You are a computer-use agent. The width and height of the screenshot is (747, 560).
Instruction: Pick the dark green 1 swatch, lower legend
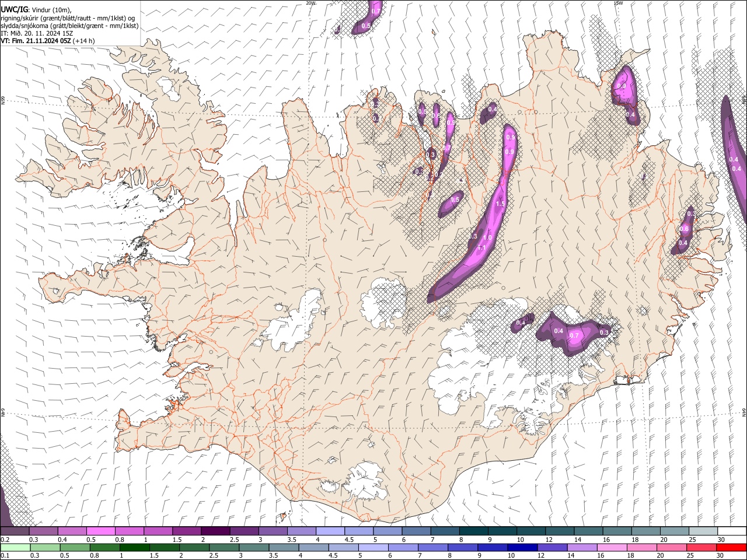[x=134, y=548]
